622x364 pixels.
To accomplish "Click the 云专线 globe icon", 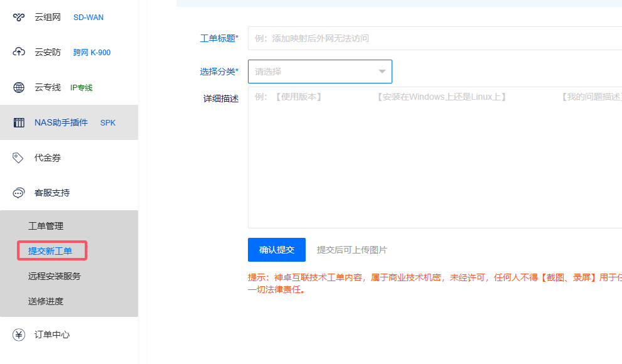I will pyautogui.click(x=19, y=87).
